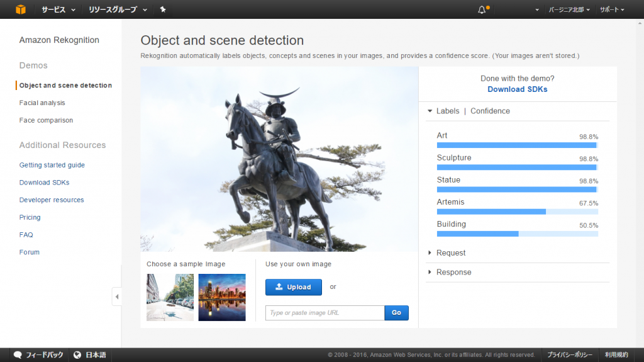
Task: Click the Art confidence bar
Action: pyautogui.click(x=517, y=145)
